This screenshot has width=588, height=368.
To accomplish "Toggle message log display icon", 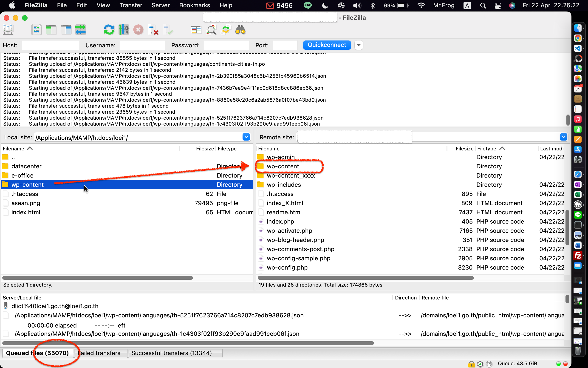I will coord(37,30).
